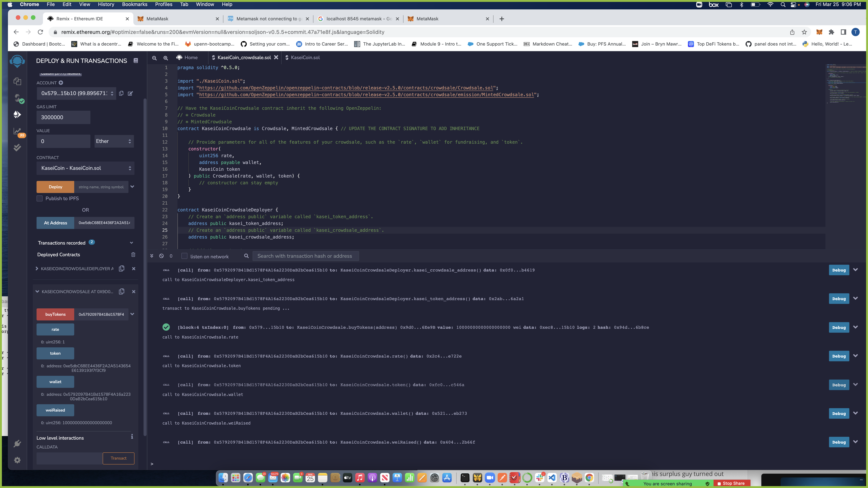Click the orange Deploy button
The height and width of the screenshot is (488, 868).
[55, 187]
